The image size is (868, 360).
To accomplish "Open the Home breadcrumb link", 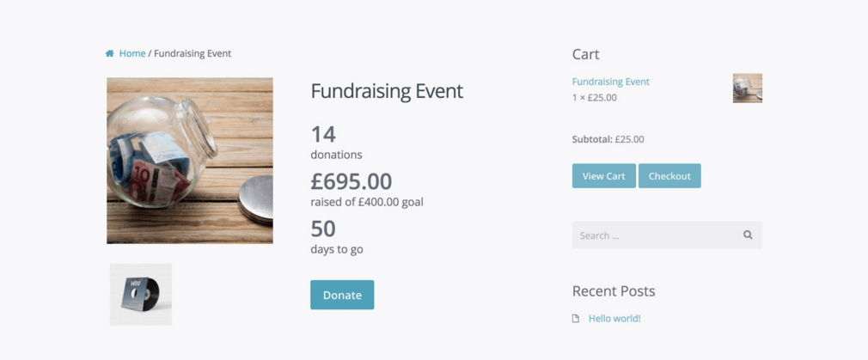I will point(132,54).
